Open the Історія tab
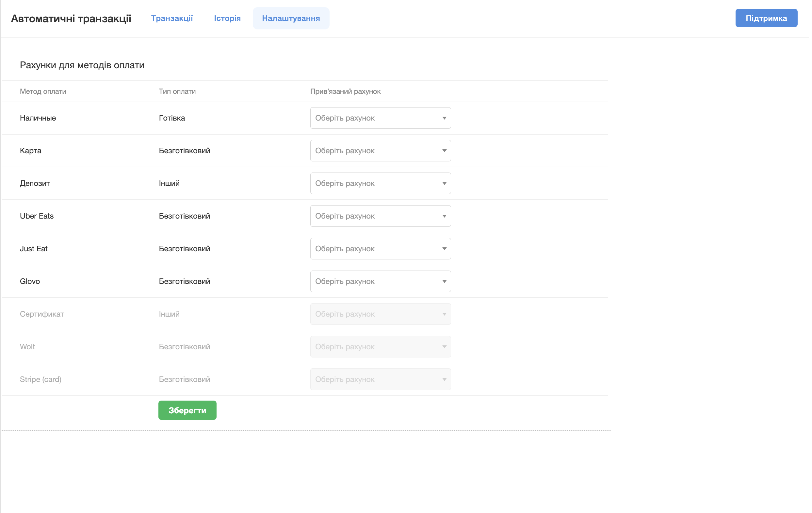The width and height of the screenshot is (812, 513). click(227, 18)
